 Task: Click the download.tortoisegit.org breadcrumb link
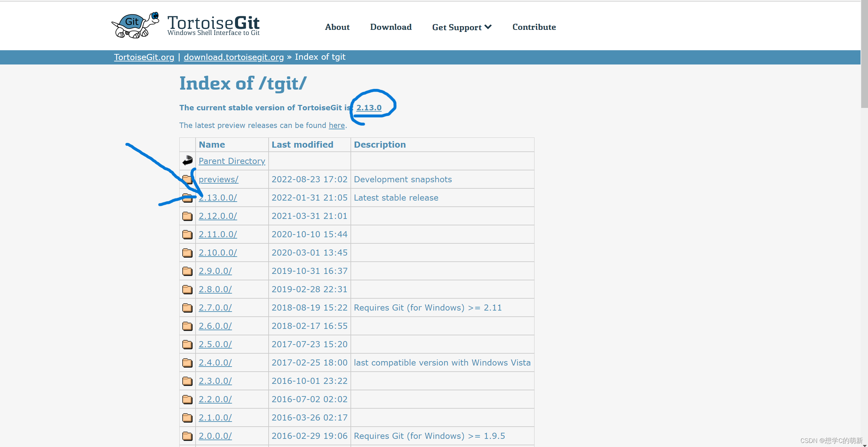tap(234, 57)
